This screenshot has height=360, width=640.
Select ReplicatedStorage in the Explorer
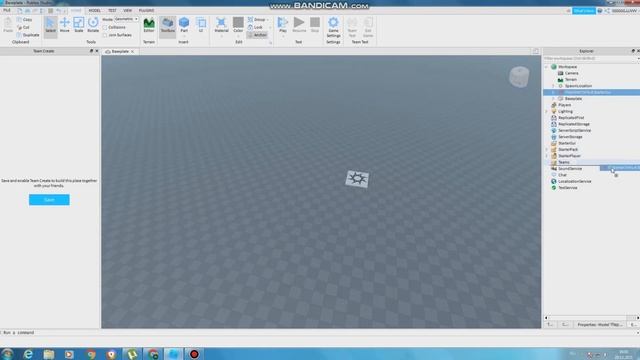click(x=570, y=124)
